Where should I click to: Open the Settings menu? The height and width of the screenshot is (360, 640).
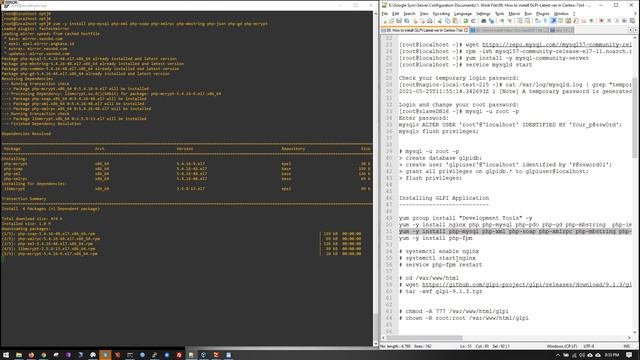(x=483, y=14)
